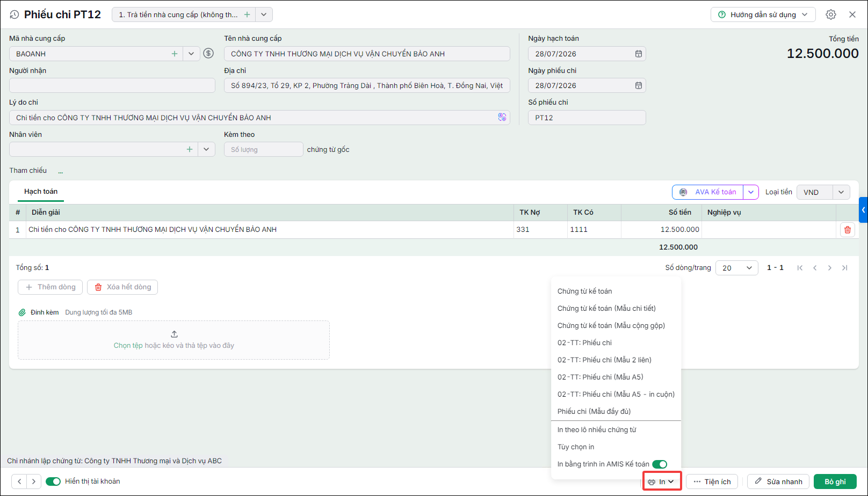
Task: Click the upload icon in attachment area
Action: (x=174, y=334)
